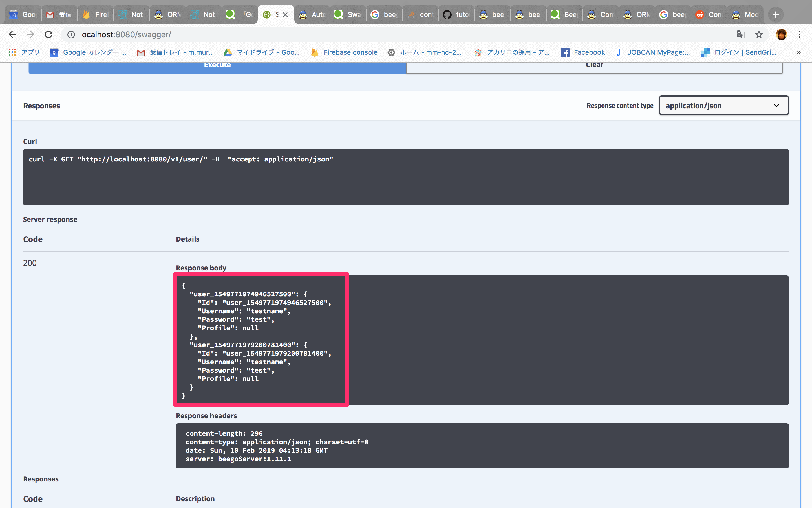This screenshot has width=812, height=508.
Task: Switch to the Auto tab
Action: click(312, 14)
